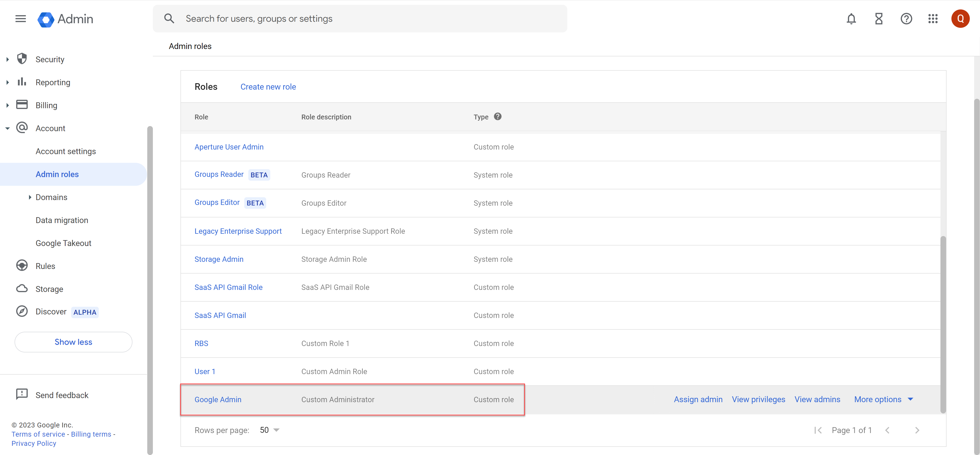The image size is (980, 455).
Task: Click the notifications bell icon
Action: pos(851,19)
